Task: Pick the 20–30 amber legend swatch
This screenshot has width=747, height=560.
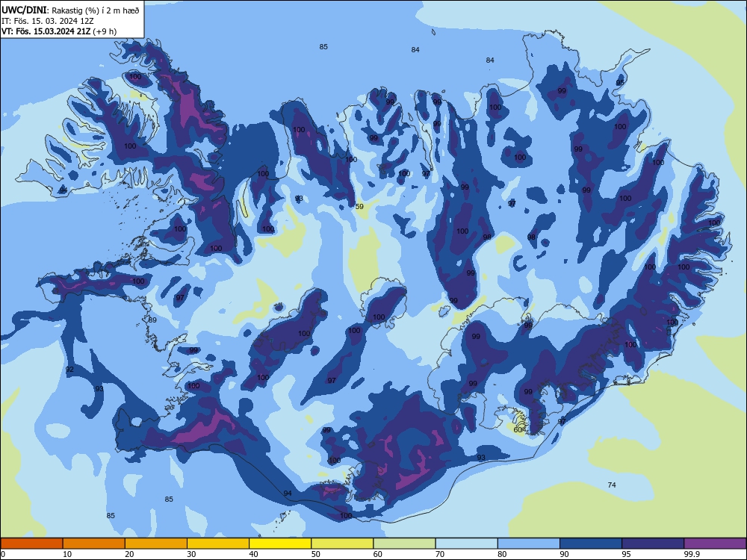Action: [156, 544]
